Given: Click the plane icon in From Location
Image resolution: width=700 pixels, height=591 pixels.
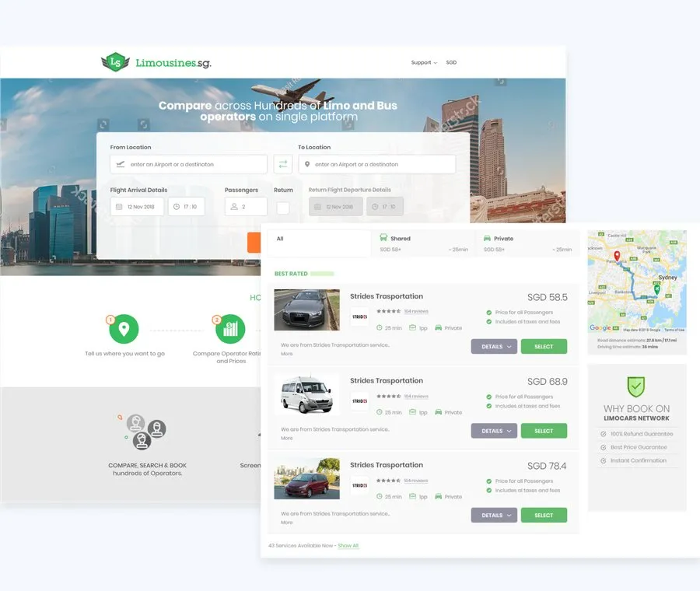Looking at the screenshot, I should coord(120,164).
